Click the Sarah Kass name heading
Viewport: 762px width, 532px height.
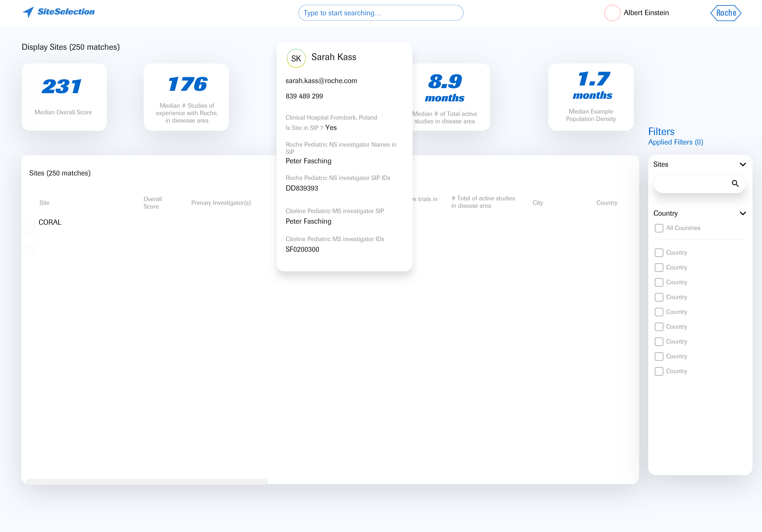pos(334,57)
